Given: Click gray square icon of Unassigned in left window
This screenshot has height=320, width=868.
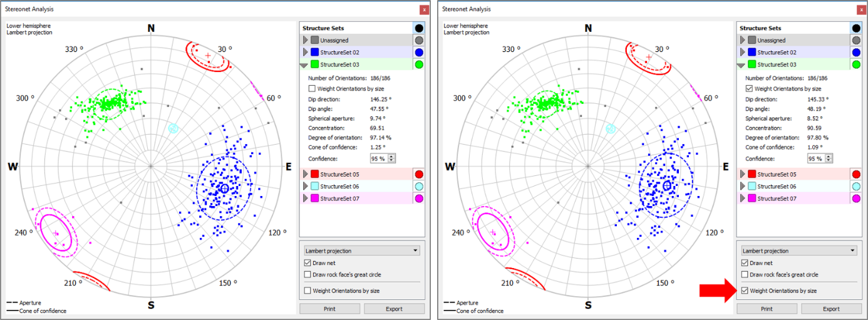Looking at the screenshot, I should (314, 40).
